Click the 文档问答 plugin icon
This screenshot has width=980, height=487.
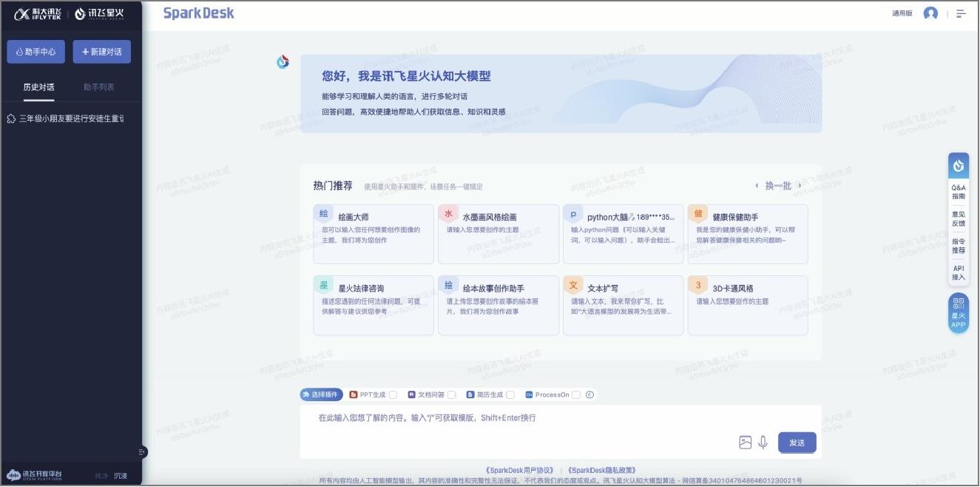point(412,395)
